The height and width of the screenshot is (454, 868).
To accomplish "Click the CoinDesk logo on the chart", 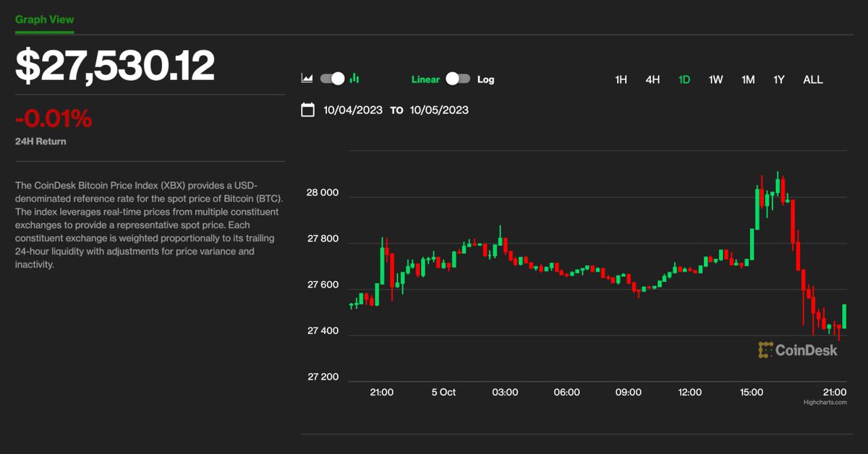I will coord(798,349).
